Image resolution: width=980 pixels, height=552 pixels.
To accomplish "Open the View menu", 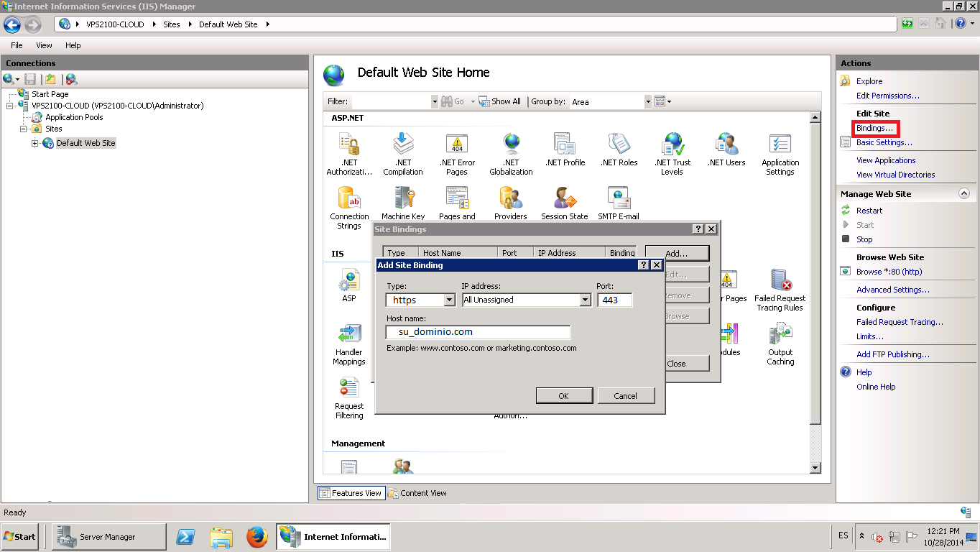I will [x=44, y=45].
